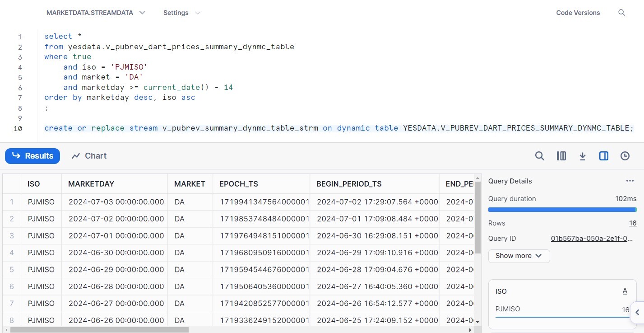This screenshot has width=644, height=333.
Task: Open the Settings dropdown
Action: pos(181,13)
